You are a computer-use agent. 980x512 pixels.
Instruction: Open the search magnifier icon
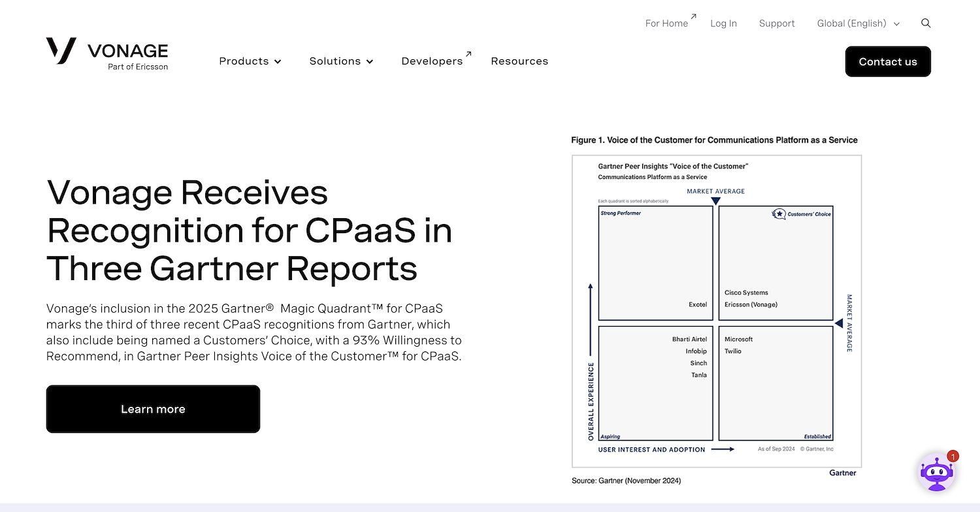926,23
